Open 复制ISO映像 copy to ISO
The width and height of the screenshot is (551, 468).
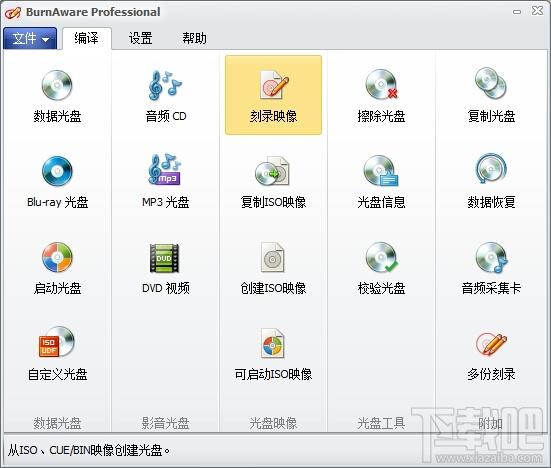click(x=273, y=182)
